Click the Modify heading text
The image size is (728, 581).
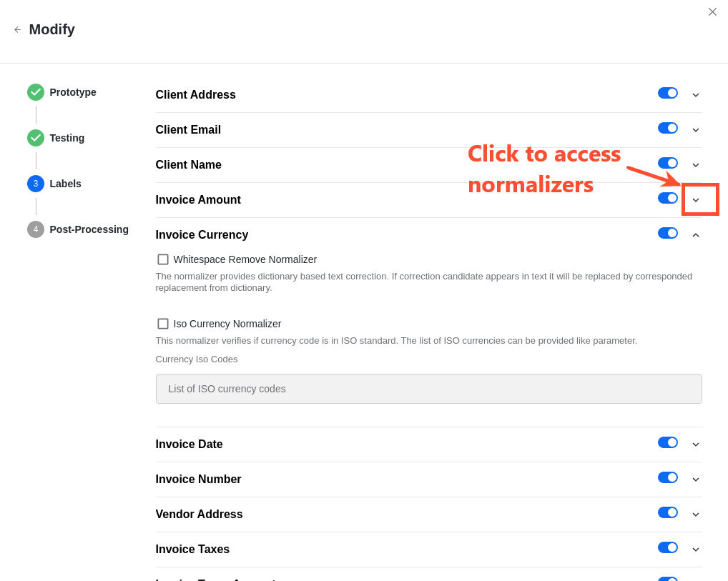click(52, 30)
